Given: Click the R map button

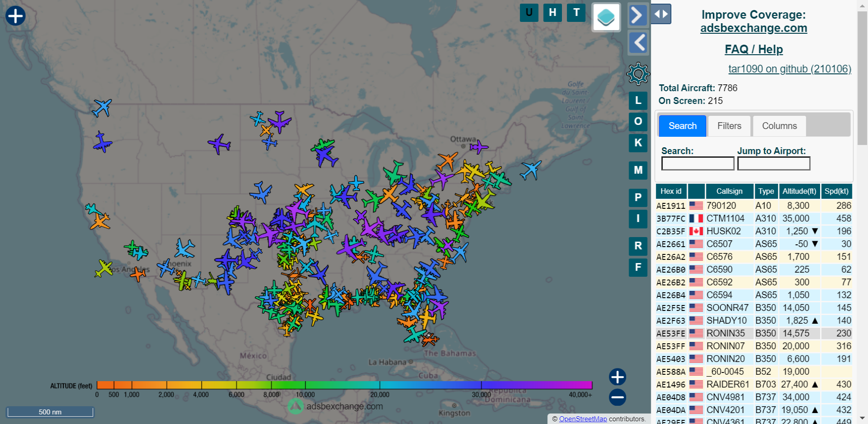Looking at the screenshot, I should [638, 246].
